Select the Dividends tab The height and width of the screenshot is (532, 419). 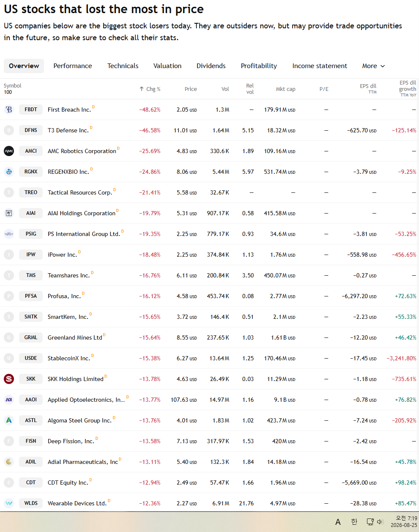point(211,66)
